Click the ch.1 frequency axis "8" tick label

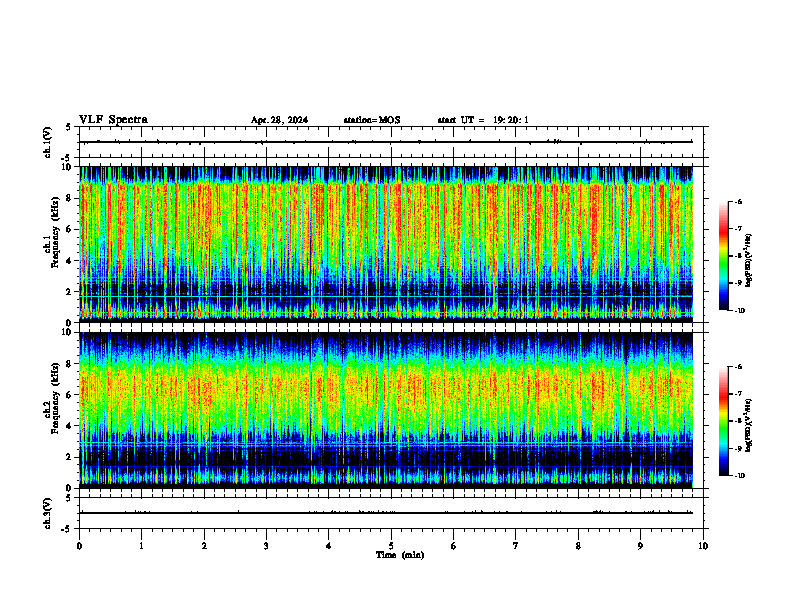(69, 198)
